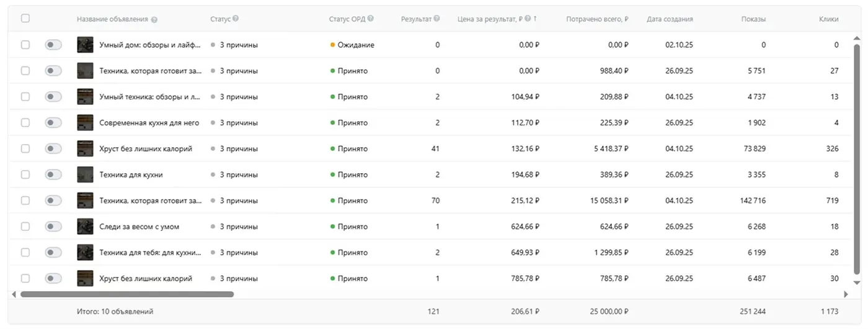This screenshot has height=329, width=868.
Task: Open the ad titled Современная кухня для него
Action: point(149,123)
